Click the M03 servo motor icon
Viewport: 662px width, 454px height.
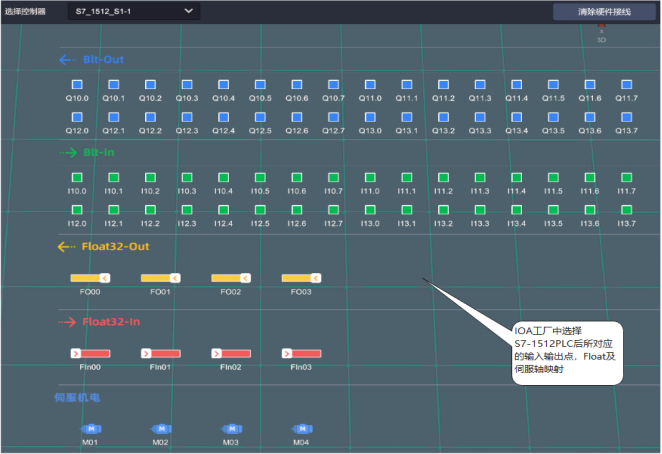tap(231, 429)
